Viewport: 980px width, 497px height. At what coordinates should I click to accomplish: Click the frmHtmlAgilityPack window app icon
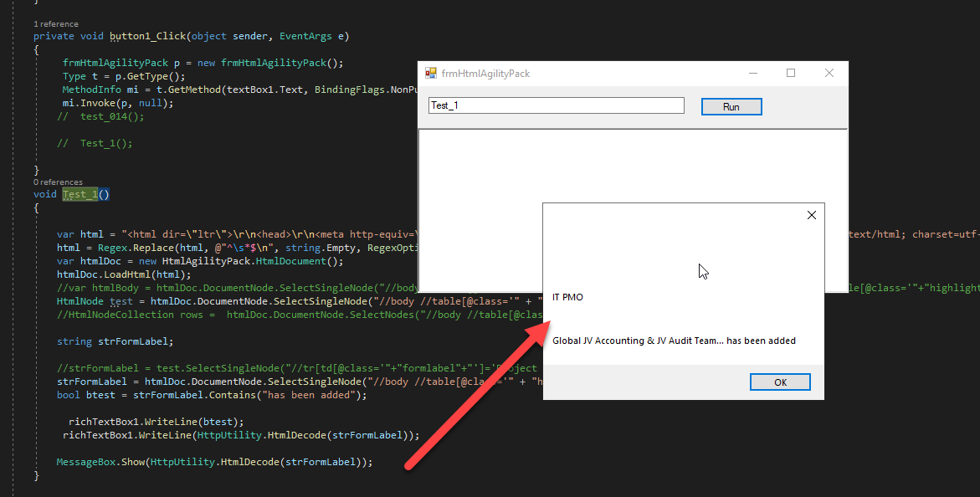(431, 73)
